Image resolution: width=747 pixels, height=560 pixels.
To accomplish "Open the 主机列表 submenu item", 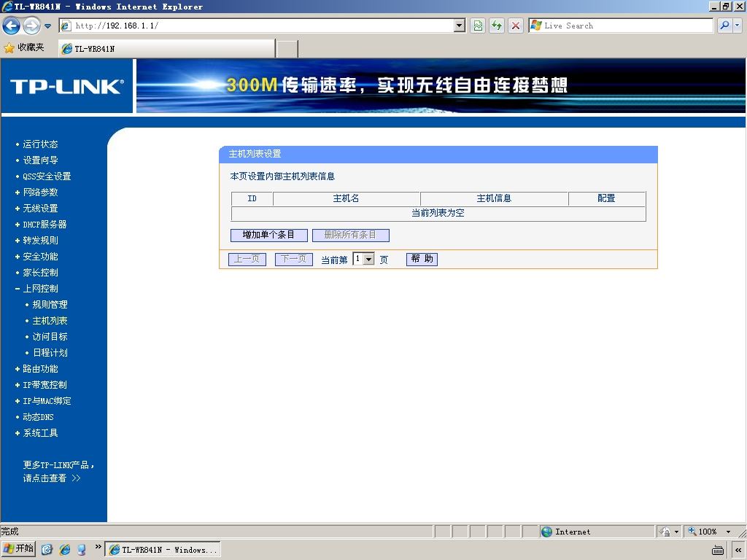I will coord(50,321).
